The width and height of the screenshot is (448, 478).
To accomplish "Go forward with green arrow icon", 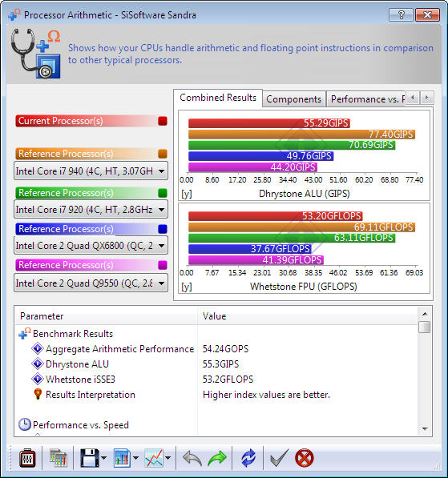I will click(x=217, y=458).
